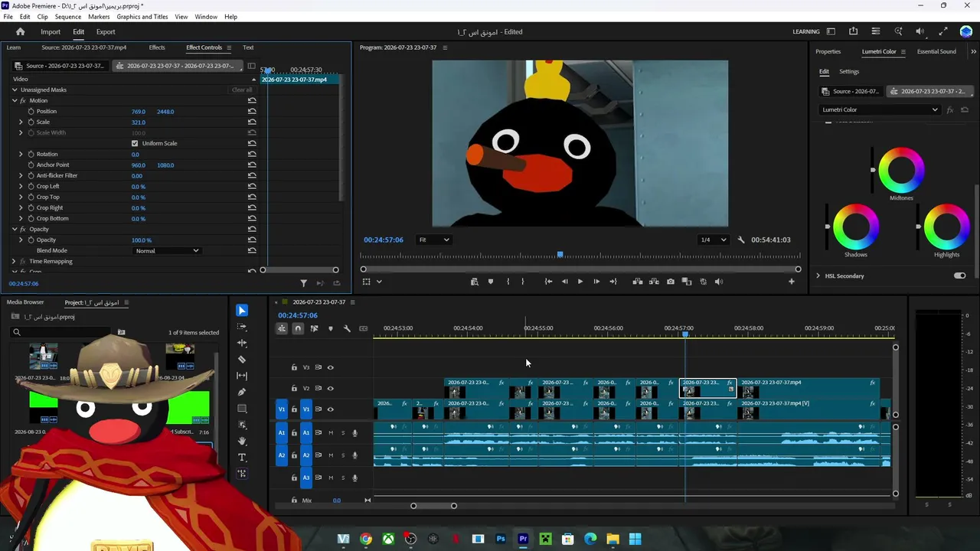Click the Extract button in Program monitor
Image resolution: width=980 pixels, height=551 pixels.
click(654, 282)
